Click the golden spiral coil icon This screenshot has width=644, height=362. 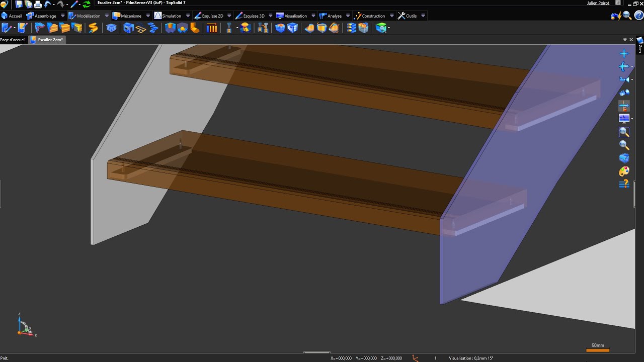point(93,28)
